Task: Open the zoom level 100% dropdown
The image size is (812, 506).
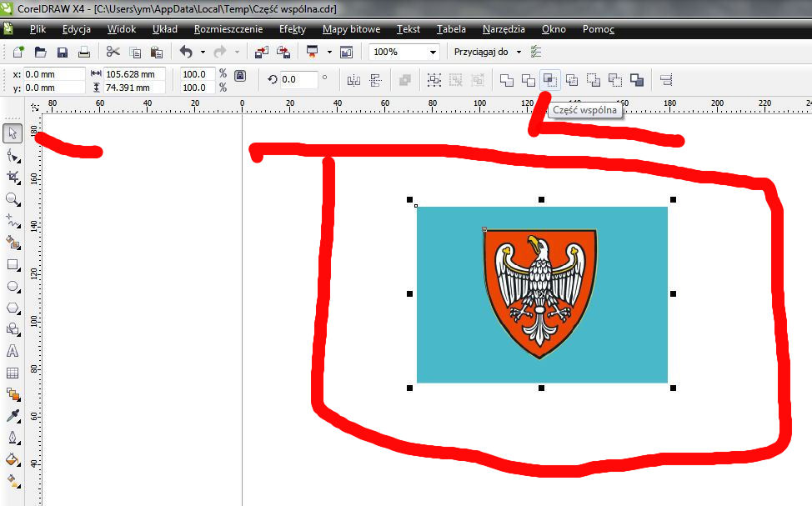Action: tap(433, 53)
